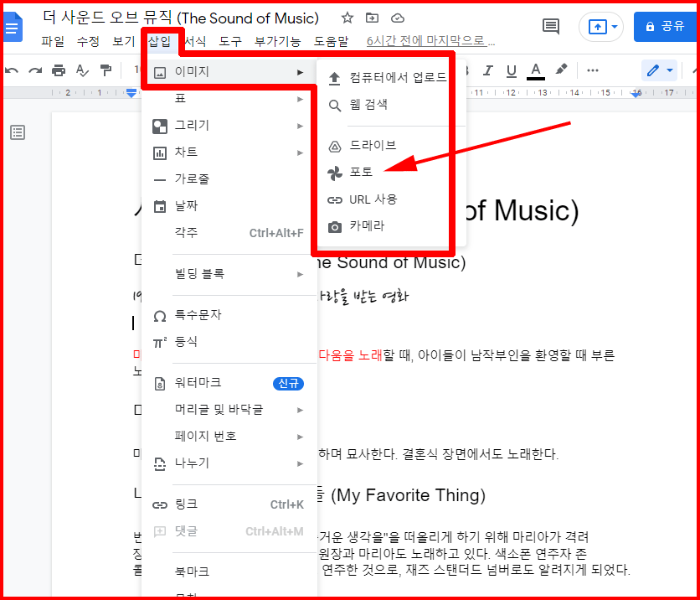Image resolution: width=700 pixels, height=600 pixels.
Task: Open the editing mode pencil dropdown
Action: pyautogui.click(x=659, y=70)
